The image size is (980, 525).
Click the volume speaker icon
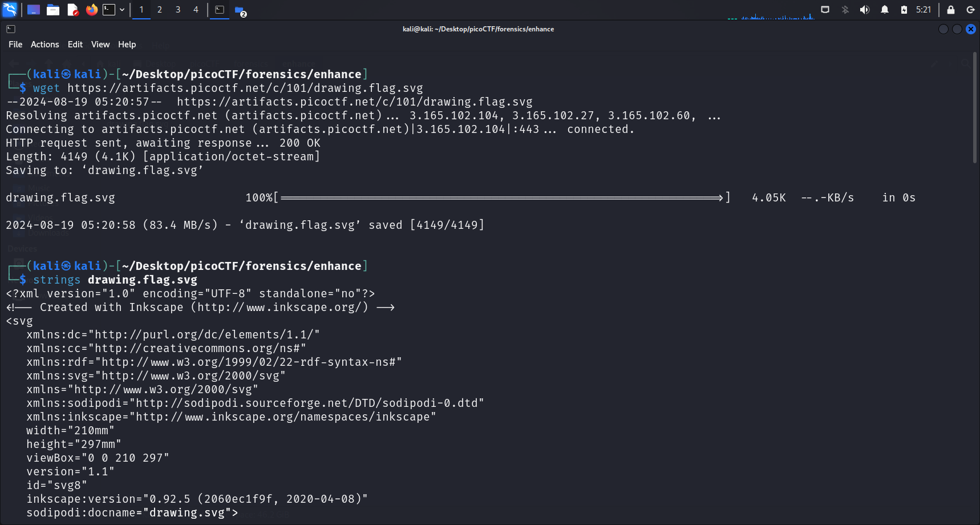865,10
